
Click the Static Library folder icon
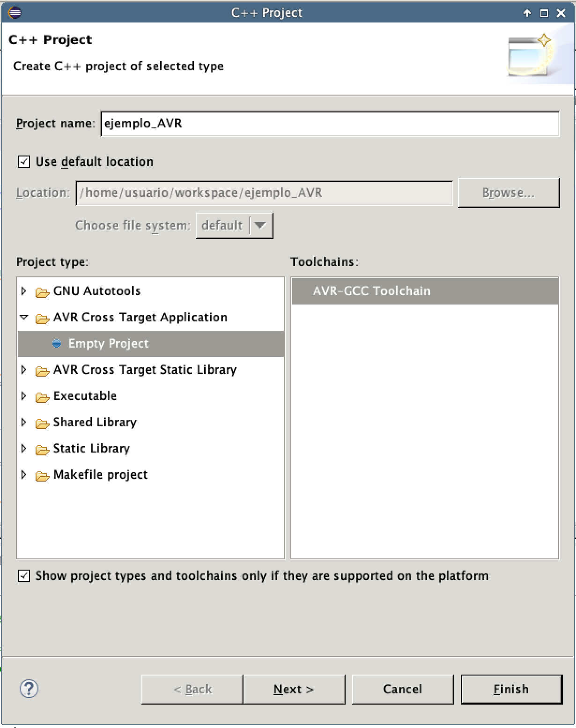click(x=42, y=449)
